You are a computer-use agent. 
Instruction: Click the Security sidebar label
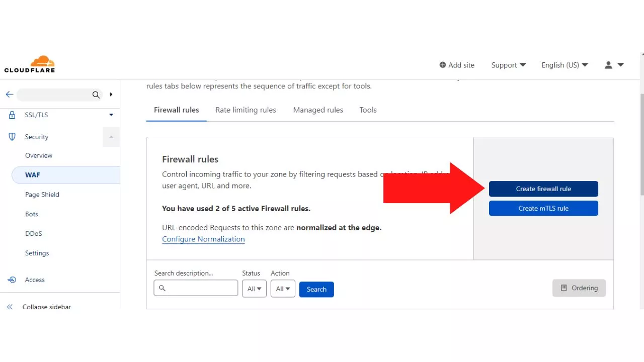[37, 137]
